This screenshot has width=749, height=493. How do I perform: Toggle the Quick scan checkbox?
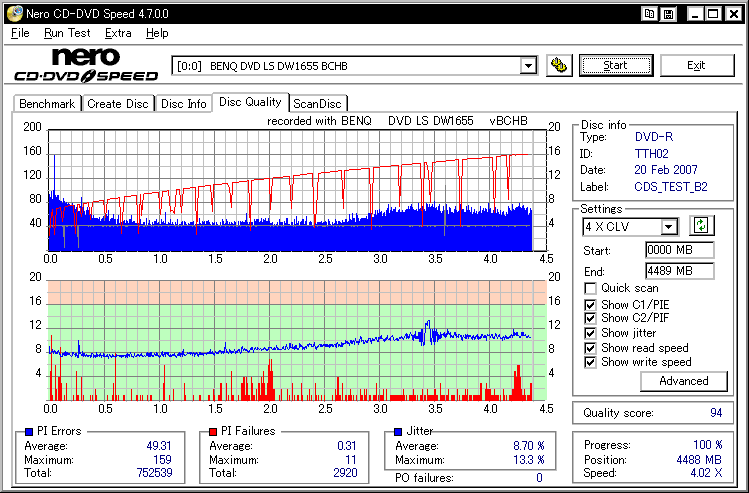pos(590,289)
